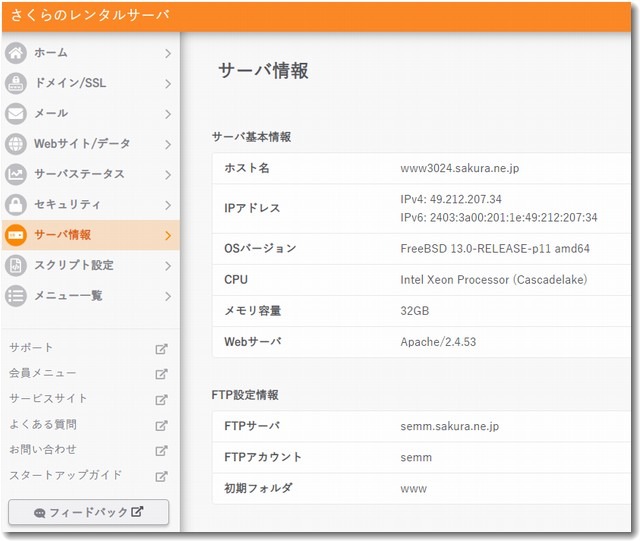
Task: Click the メモリ容量 row label
Action: (253, 311)
